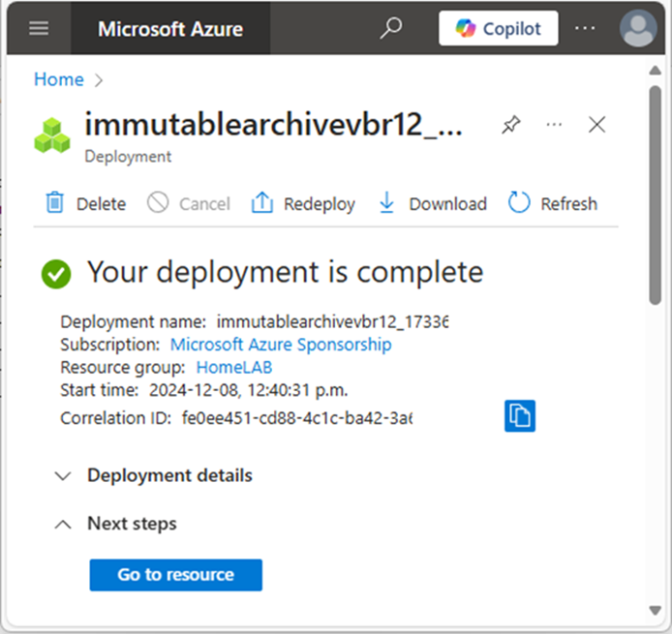This screenshot has width=672, height=634.
Task: Click the Cancel toolbar icon
Action: [158, 202]
